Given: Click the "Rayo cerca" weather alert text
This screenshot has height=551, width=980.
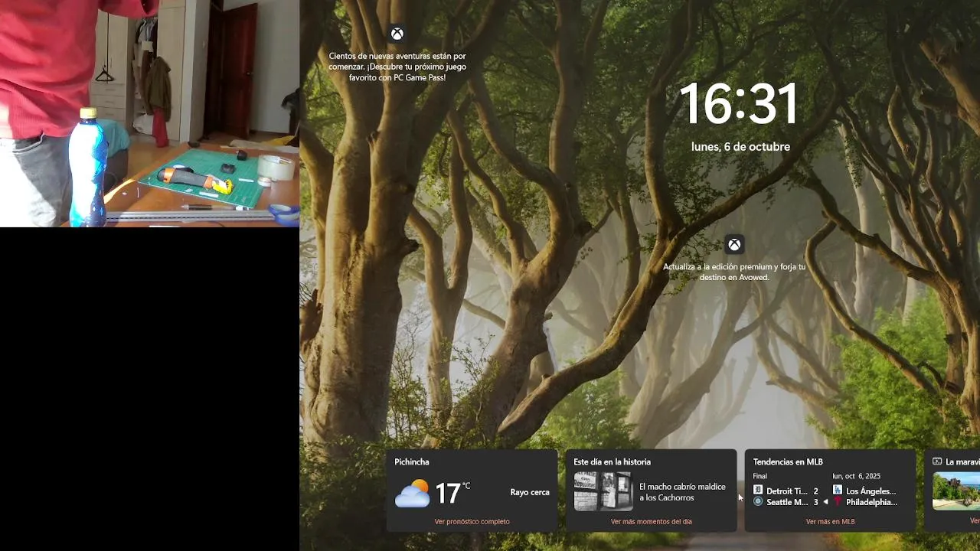Looking at the screenshot, I should point(530,492).
